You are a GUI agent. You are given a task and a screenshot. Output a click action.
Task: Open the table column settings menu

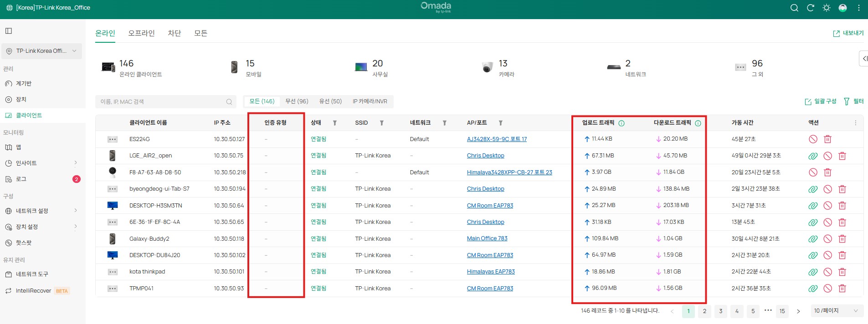click(855, 123)
